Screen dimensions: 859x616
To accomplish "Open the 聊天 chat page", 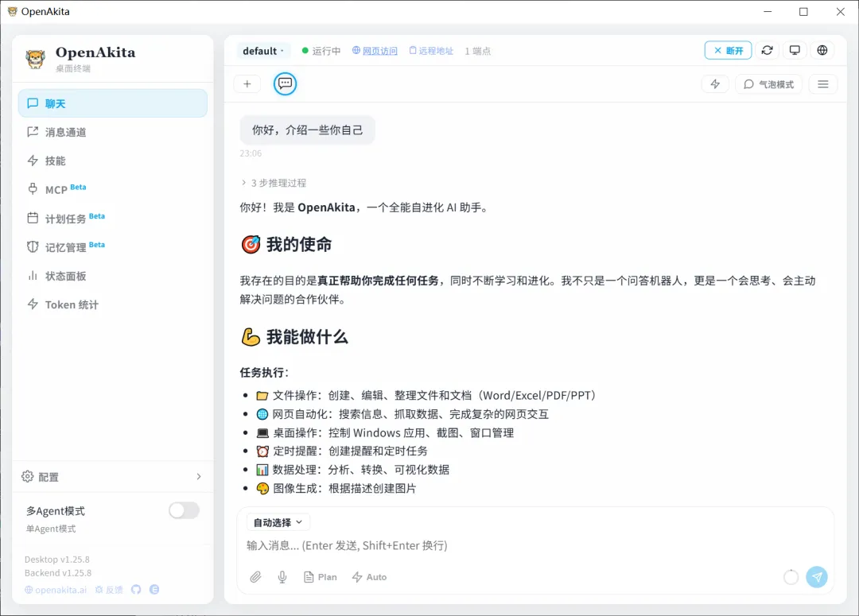I will [113, 103].
